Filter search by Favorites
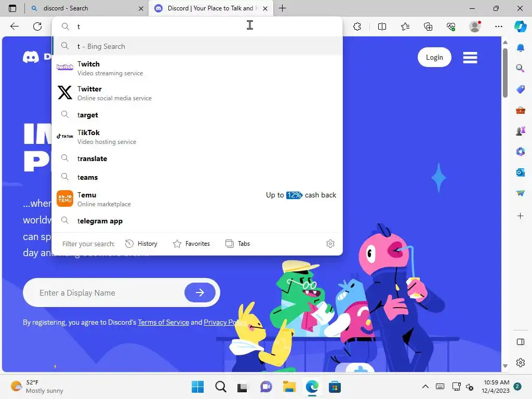Image resolution: width=532 pixels, height=399 pixels. (x=191, y=244)
